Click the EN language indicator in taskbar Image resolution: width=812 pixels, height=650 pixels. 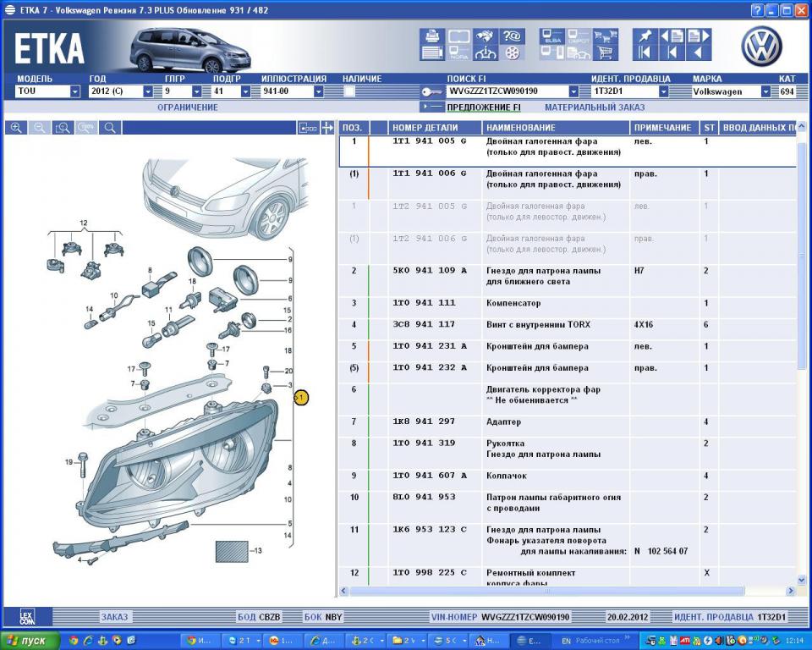pos(566,642)
